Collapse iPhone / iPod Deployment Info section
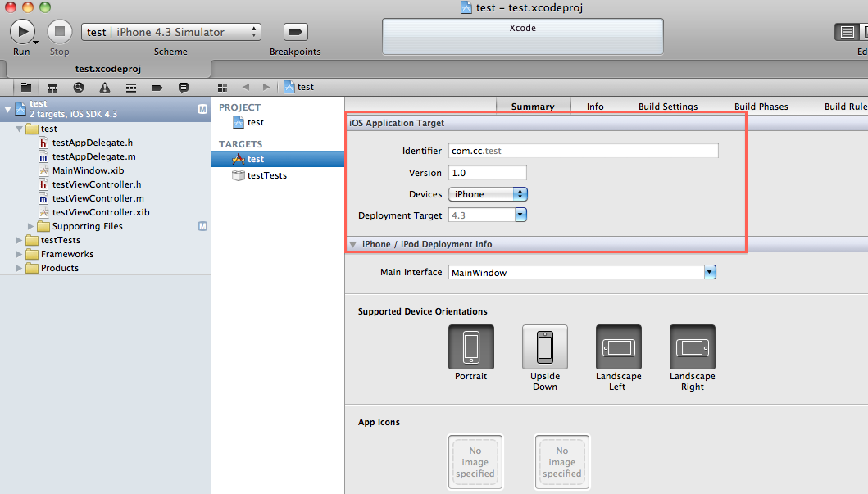Image resolution: width=868 pixels, height=494 pixels. coord(352,244)
